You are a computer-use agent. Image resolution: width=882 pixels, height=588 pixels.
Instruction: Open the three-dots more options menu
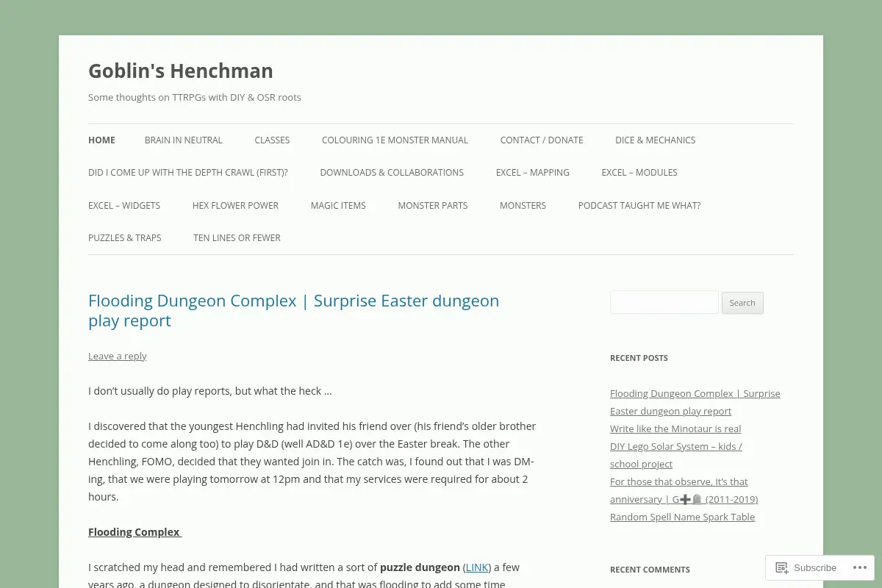[x=859, y=567]
